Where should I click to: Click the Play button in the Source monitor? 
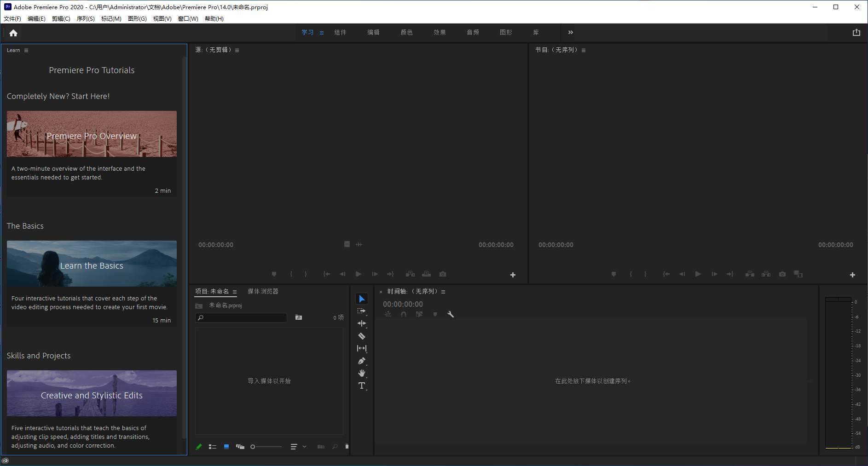(x=359, y=274)
